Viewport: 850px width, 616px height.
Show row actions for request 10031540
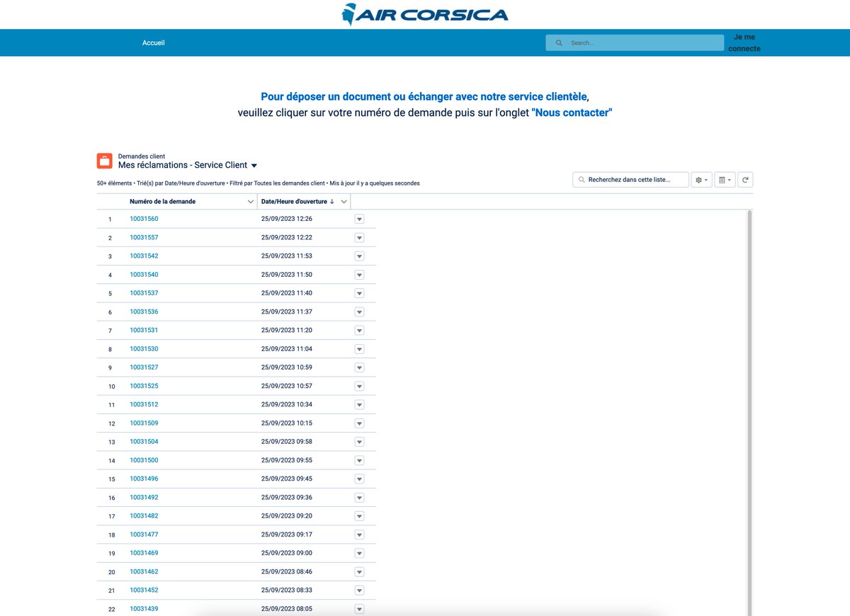click(359, 275)
